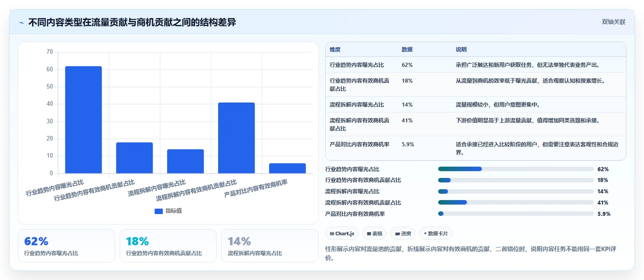Click the dashboard title 不同内容类型在流量贡献
Screen dimensions: 644x280
tap(132, 22)
